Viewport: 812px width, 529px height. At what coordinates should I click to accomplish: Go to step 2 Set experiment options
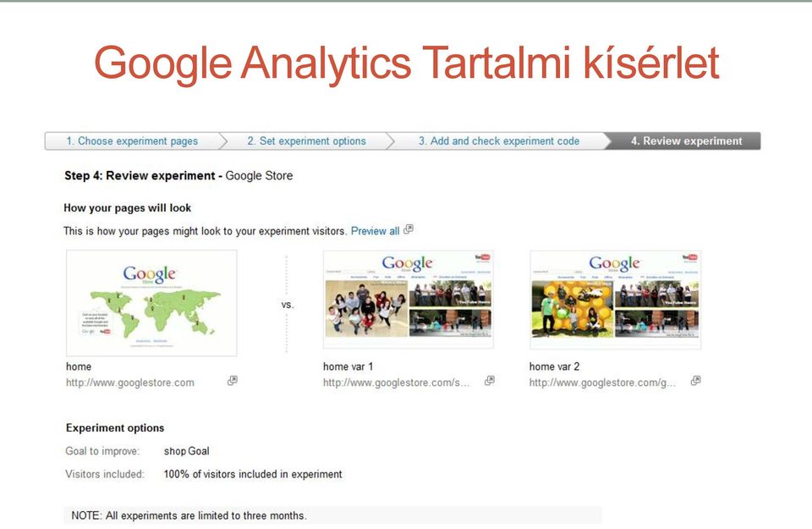coord(306,141)
